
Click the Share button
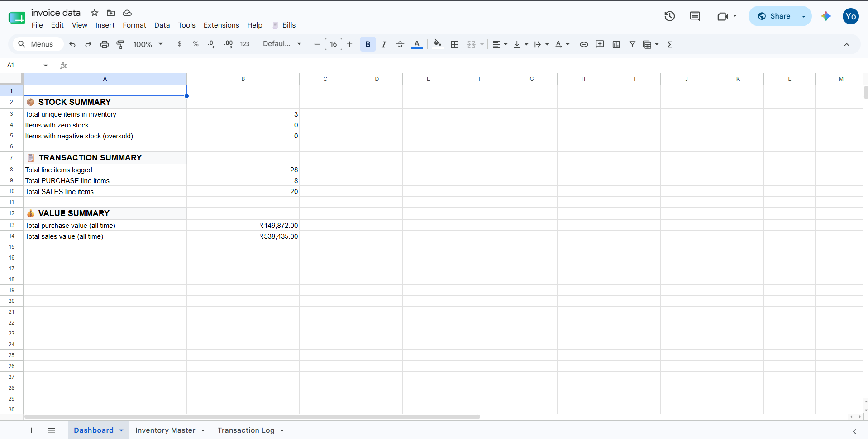point(773,16)
